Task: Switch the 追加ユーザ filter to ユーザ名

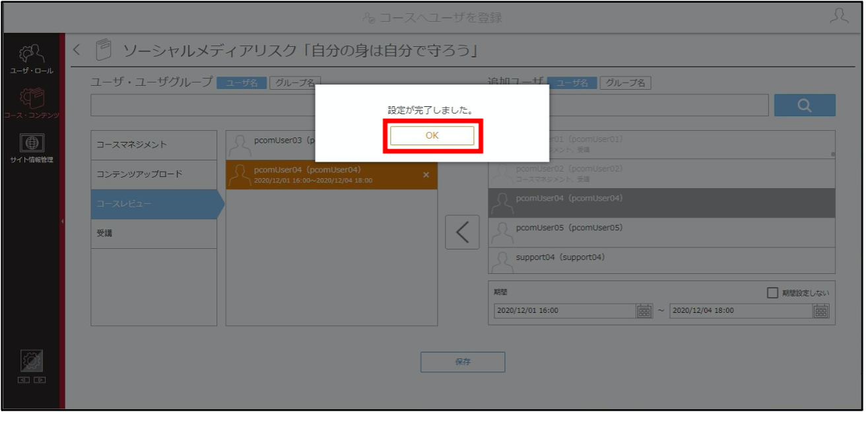Action: click(x=572, y=82)
